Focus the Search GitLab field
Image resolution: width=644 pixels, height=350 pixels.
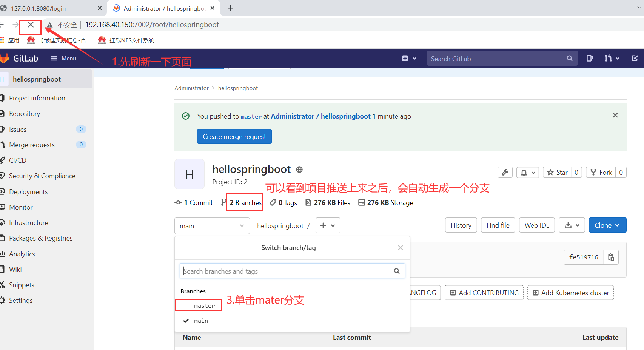pos(502,59)
